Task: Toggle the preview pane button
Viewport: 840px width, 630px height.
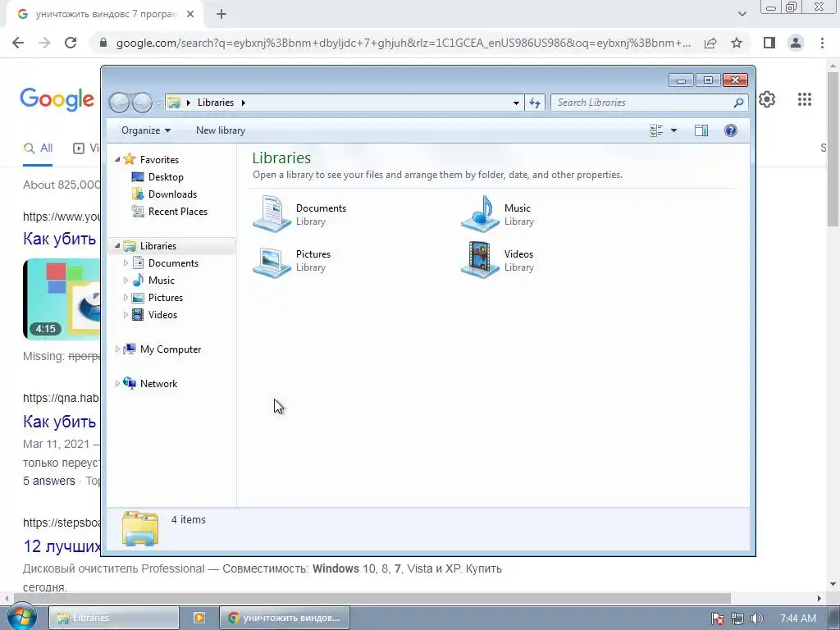Action: tap(701, 130)
